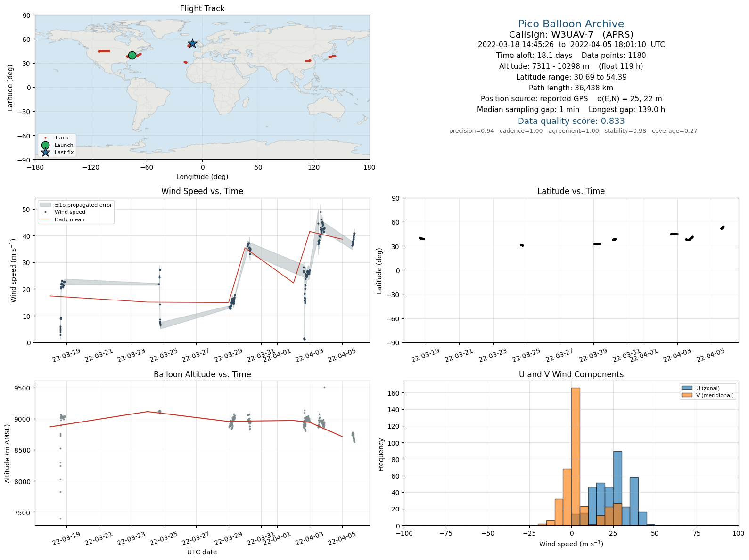The image size is (749, 560).
Task: Click the Last fix star icon in the map legend
Action: [x=45, y=152]
